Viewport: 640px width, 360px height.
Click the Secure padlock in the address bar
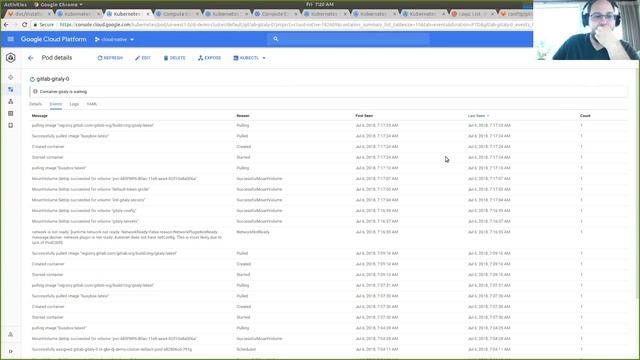pyautogui.click(x=36, y=24)
